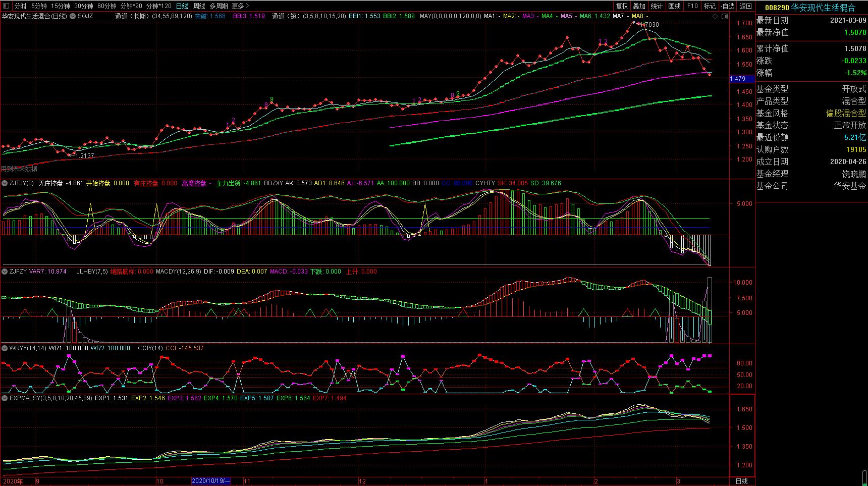Open the 多周期 multi-period view

[x=219, y=6]
